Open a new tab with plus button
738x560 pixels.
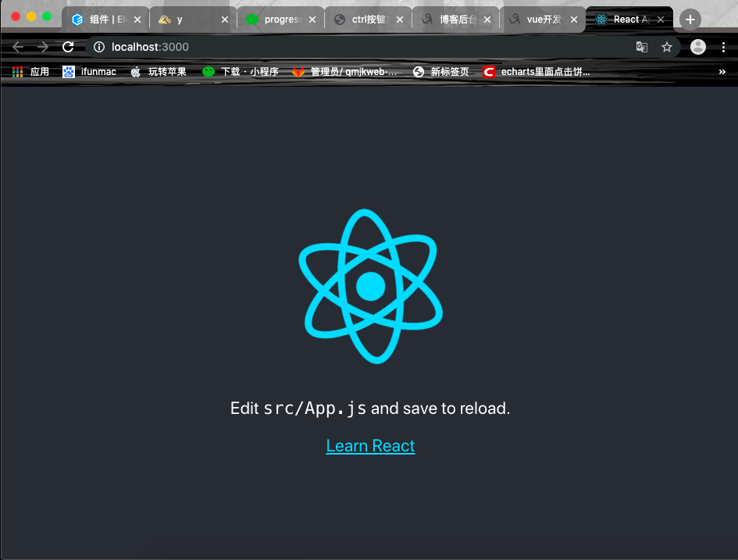point(690,20)
